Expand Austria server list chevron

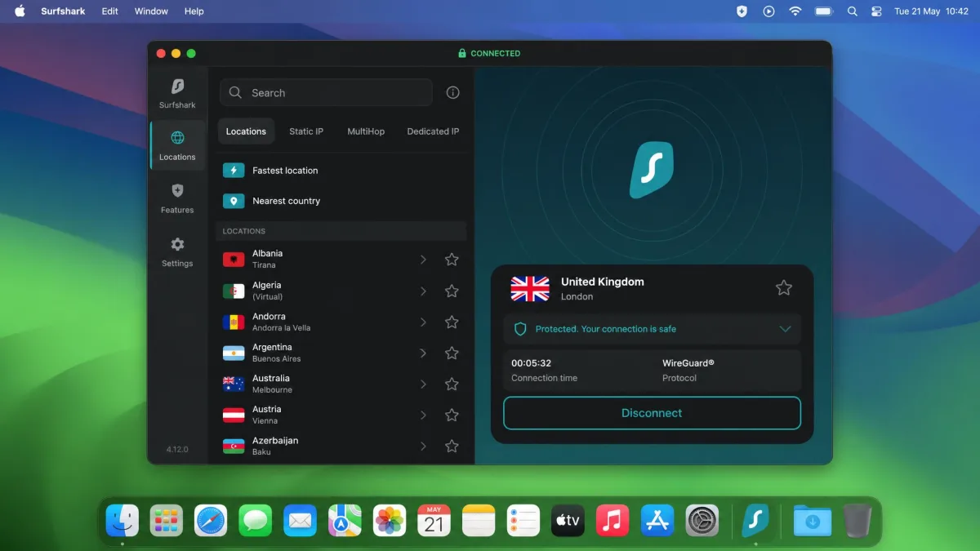coord(423,415)
